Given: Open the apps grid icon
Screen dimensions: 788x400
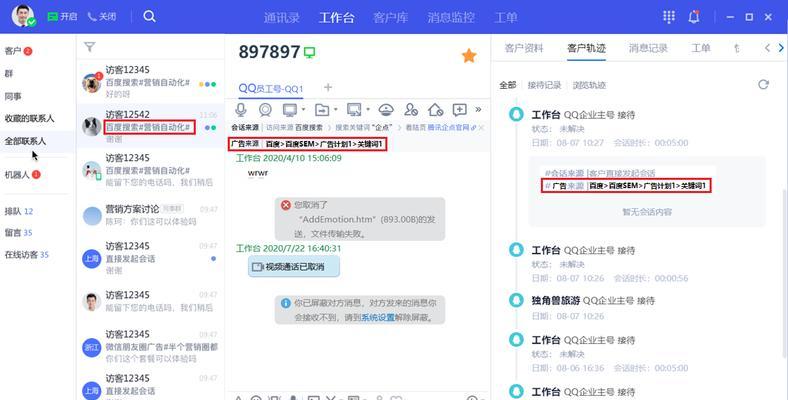Looking at the screenshot, I should point(669,17).
